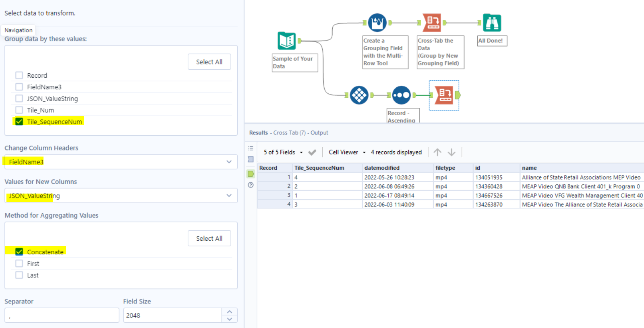The image size is (644, 328).
Task: Click the Input Data book icon
Action: coord(287,41)
